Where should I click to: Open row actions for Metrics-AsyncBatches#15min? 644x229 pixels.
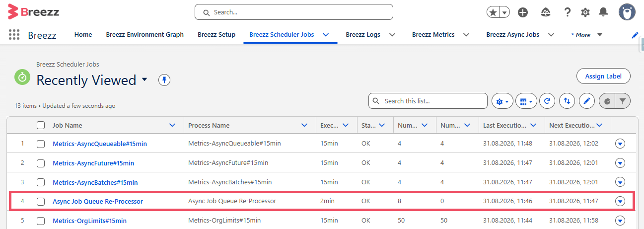(620, 182)
